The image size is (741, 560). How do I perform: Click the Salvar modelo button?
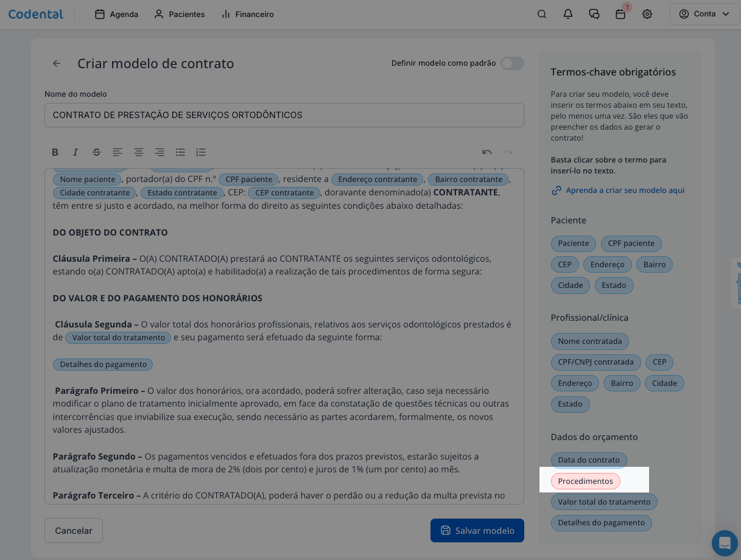click(x=477, y=530)
